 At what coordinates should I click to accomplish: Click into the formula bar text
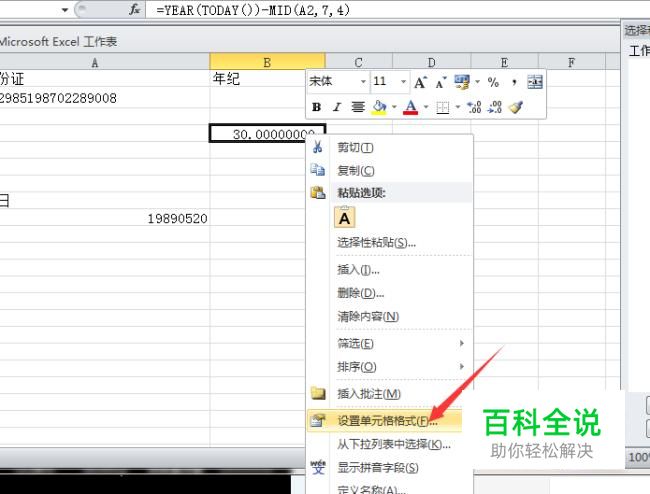252,10
